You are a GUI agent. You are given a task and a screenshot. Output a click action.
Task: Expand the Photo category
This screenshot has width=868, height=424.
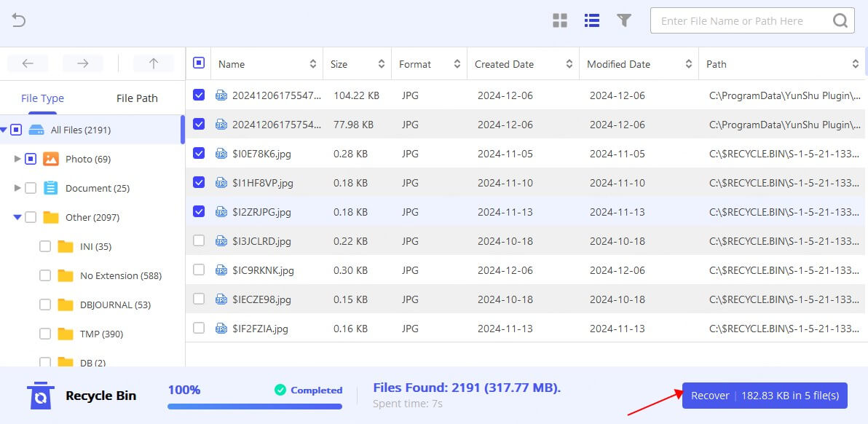(x=17, y=159)
